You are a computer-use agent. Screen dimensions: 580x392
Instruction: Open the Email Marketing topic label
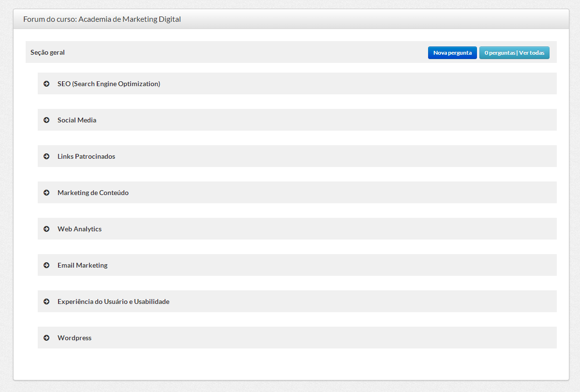[82, 265]
